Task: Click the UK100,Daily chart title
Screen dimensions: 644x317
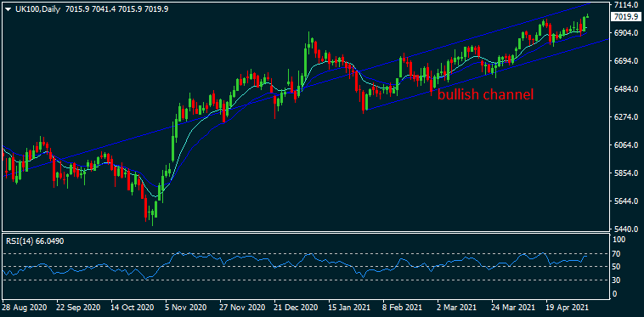Action: (37, 8)
